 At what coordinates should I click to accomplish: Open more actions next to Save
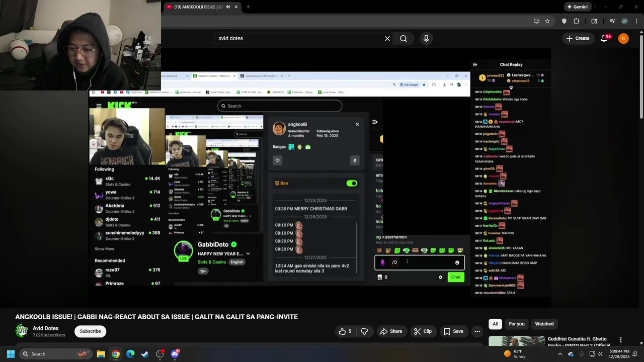click(477, 331)
